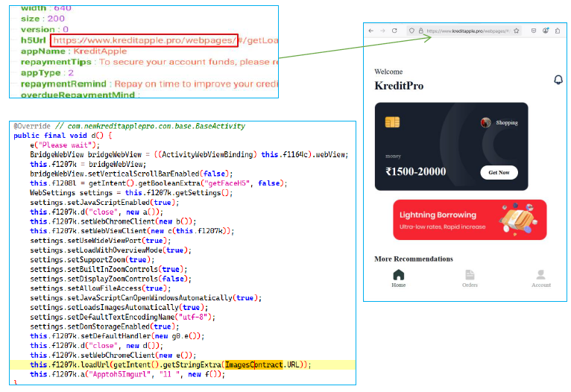Switch to the Orders tab
This screenshot has height=392, width=571.
click(470, 279)
